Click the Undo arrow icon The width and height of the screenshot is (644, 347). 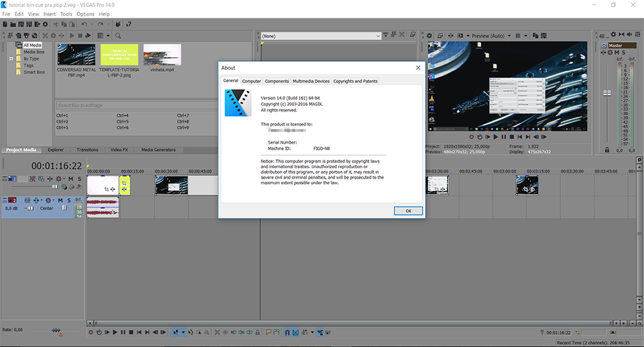pyautogui.click(x=84, y=24)
